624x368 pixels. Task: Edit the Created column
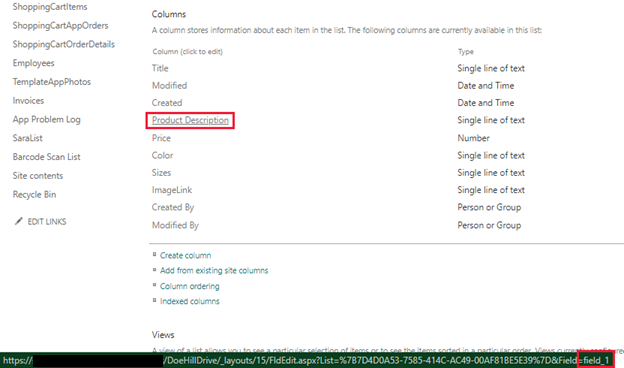[x=167, y=103]
